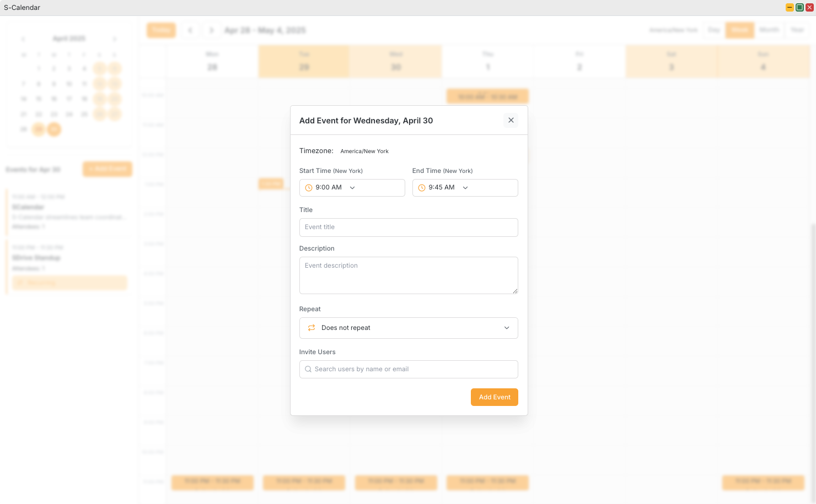This screenshot has width=816, height=504.
Task: Click the Start Time clock icon
Action: coord(309,188)
